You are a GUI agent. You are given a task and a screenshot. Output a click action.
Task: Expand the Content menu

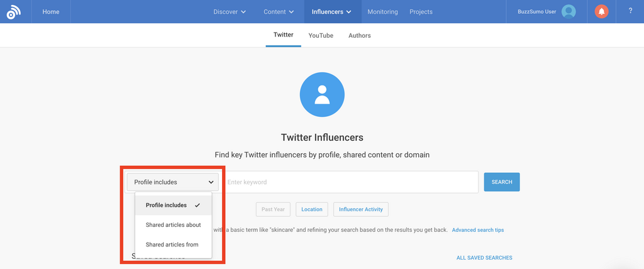[x=279, y=11]
